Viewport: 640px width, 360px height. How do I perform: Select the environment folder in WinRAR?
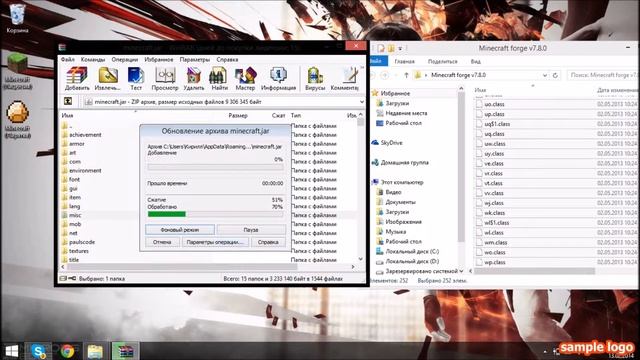coord(85,171)
